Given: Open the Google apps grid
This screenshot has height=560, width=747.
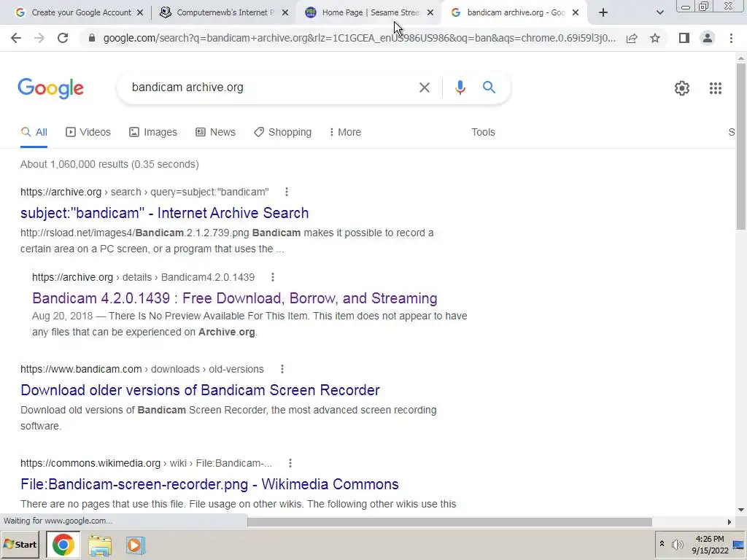Looking at the screenshot, I should click(715, 88).
